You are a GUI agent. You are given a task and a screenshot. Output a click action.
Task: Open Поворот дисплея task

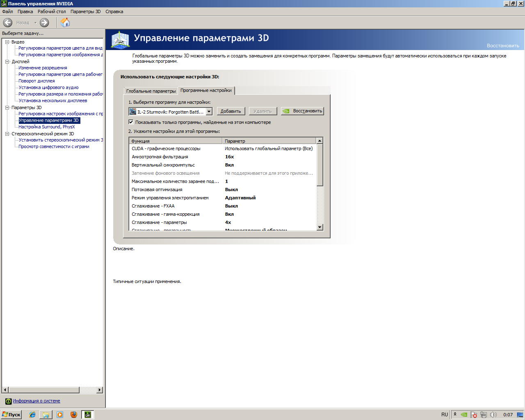37,81
